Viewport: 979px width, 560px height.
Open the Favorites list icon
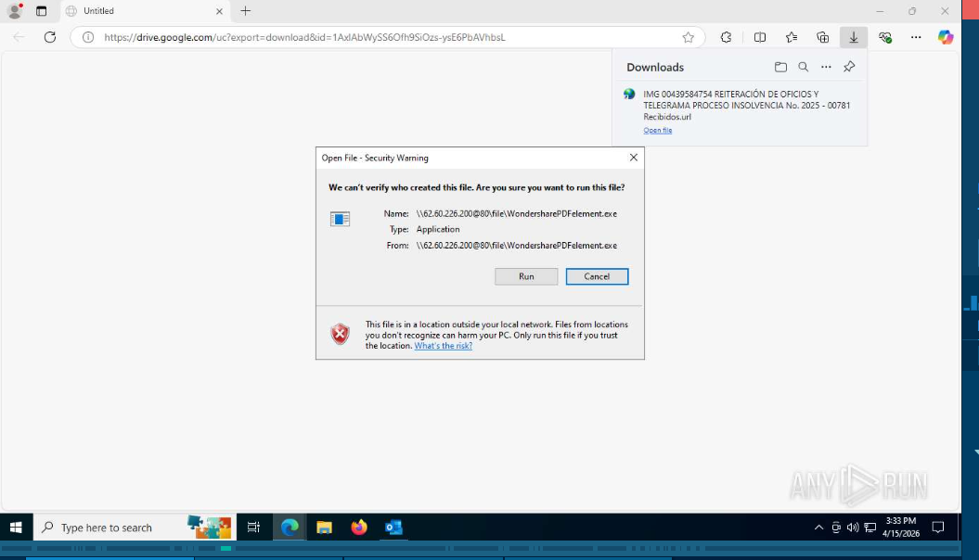click(x=791, y=37)
